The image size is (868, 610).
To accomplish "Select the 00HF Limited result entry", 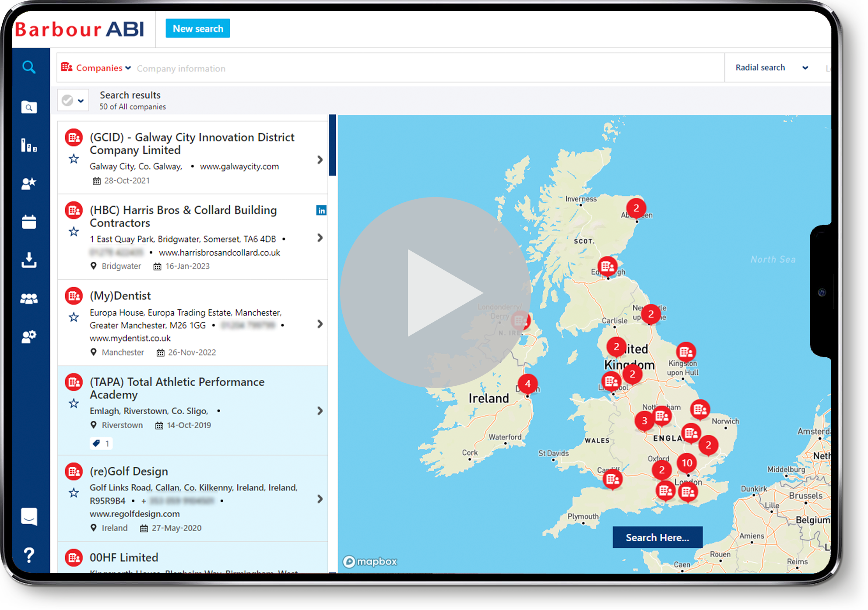I will tap(124, 557).
